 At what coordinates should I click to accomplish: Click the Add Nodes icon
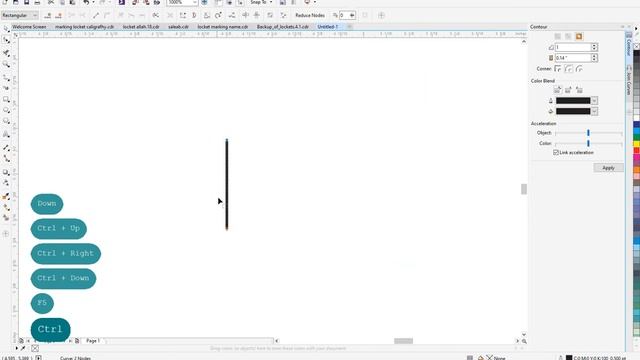pyautogui.click(x=47, y=16)
